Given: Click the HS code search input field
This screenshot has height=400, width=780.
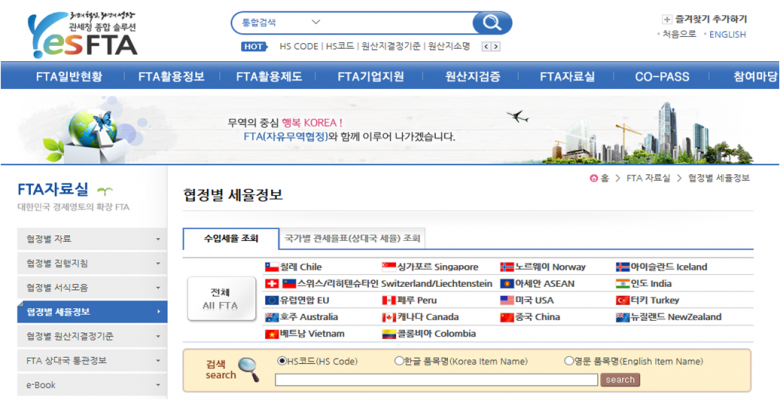Looking at the screenshot, I should 436,380.
